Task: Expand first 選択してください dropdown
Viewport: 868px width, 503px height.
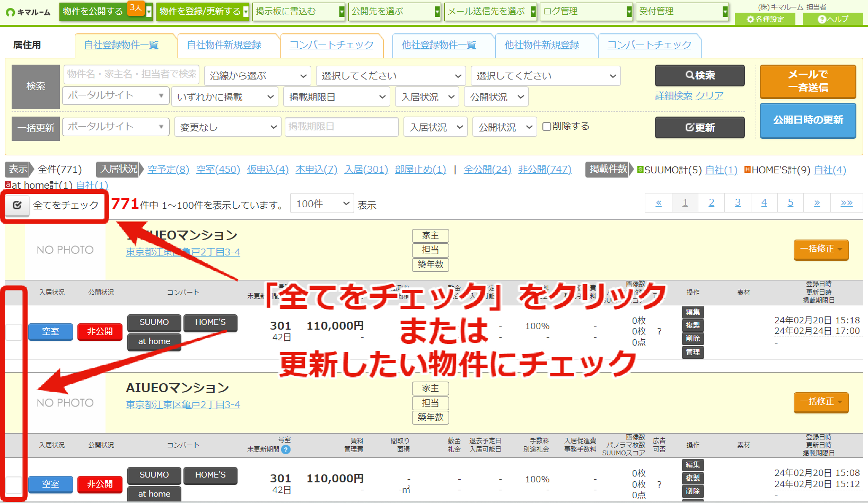Action: (391, 76)
